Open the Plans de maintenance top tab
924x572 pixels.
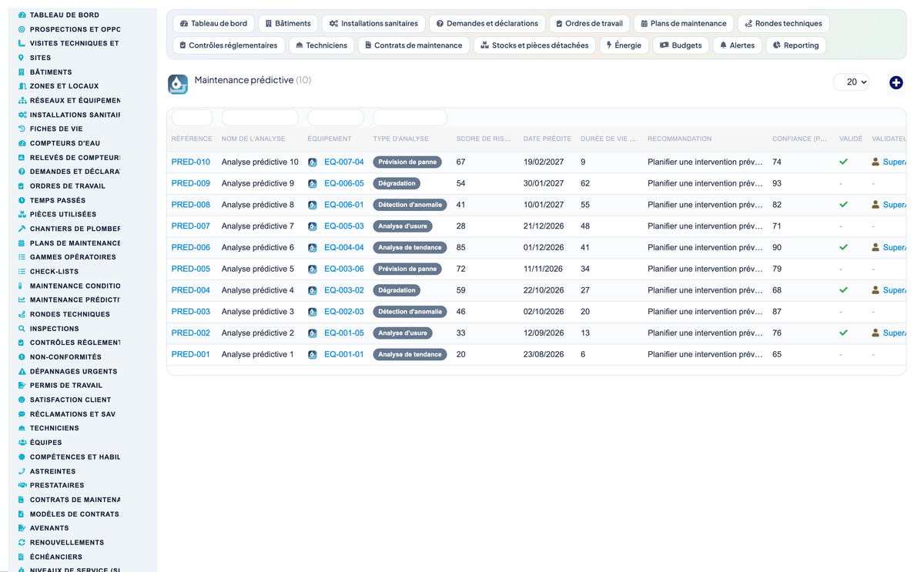pos(684,24)
